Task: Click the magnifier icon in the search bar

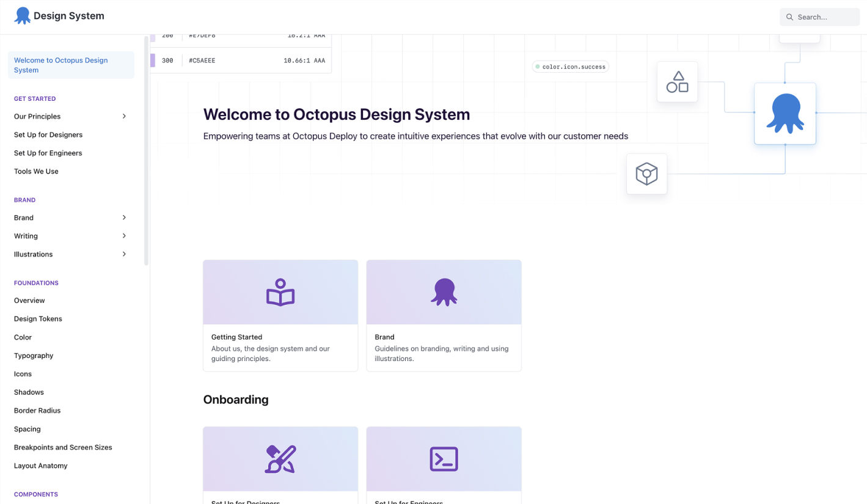Action: pyautogui.click(x=791, y=17)
